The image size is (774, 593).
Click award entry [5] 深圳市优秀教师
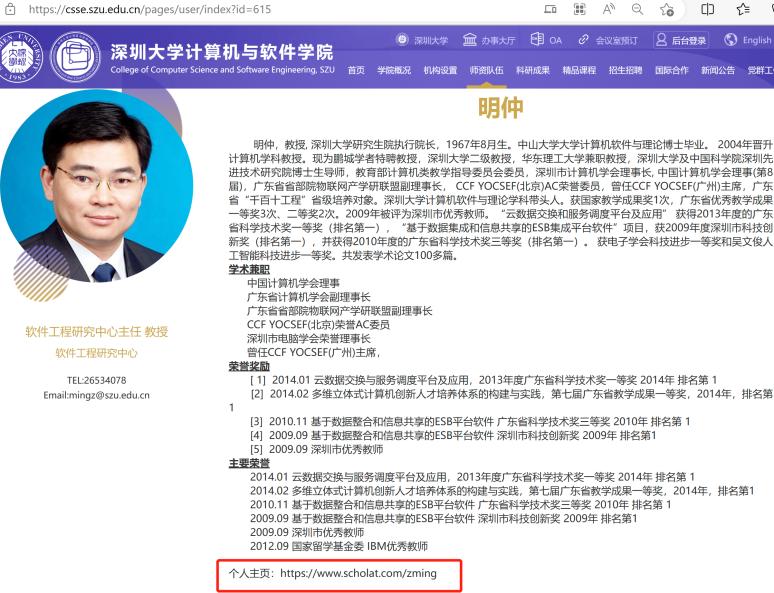316,449
